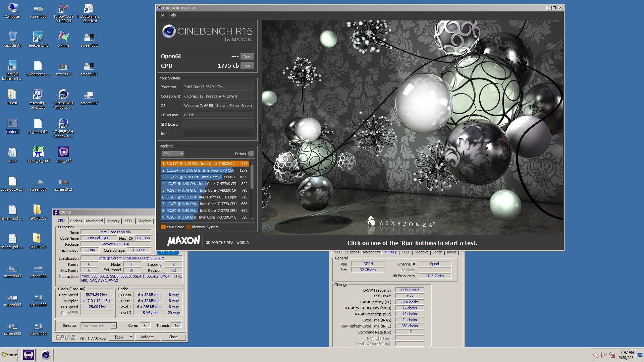Image resolution: width=644 pixels, height=362 pixels.
Task: Open the CINEBENCH Windows shortcut below capture row
Action: point(63,128)
